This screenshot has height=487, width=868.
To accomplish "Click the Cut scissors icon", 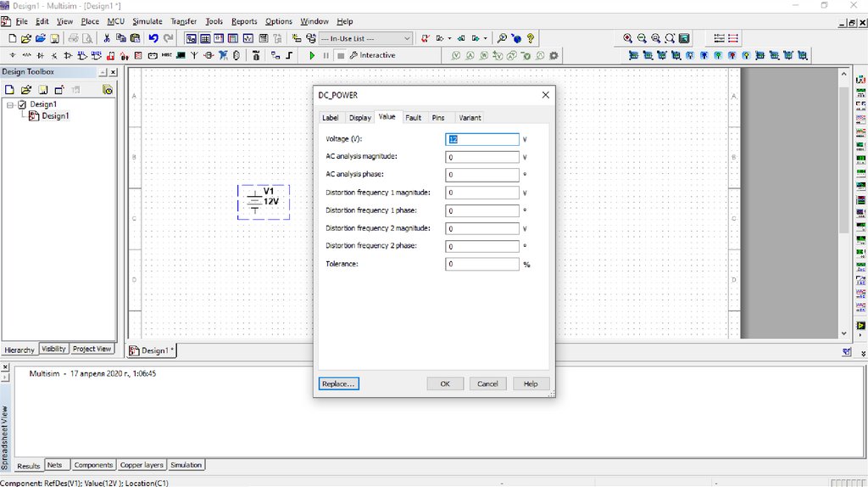I will [107, 38].
